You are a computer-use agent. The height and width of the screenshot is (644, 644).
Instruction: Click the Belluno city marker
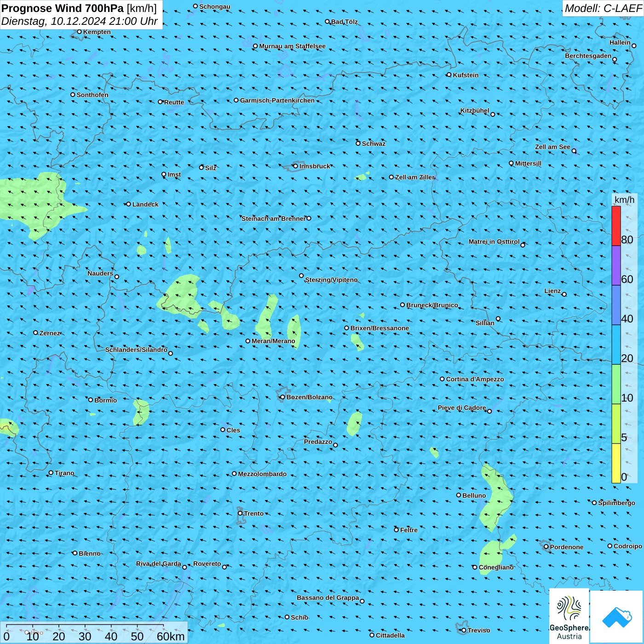(x=459, y=495)
